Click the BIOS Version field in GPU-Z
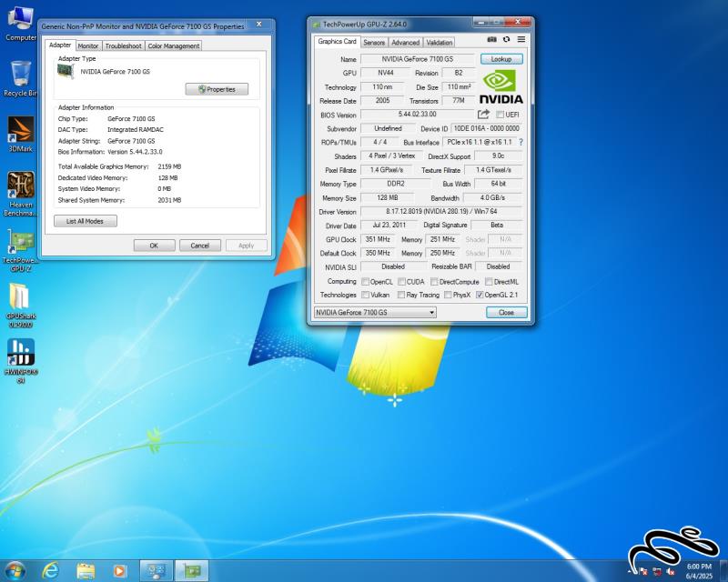 point(418,115)
